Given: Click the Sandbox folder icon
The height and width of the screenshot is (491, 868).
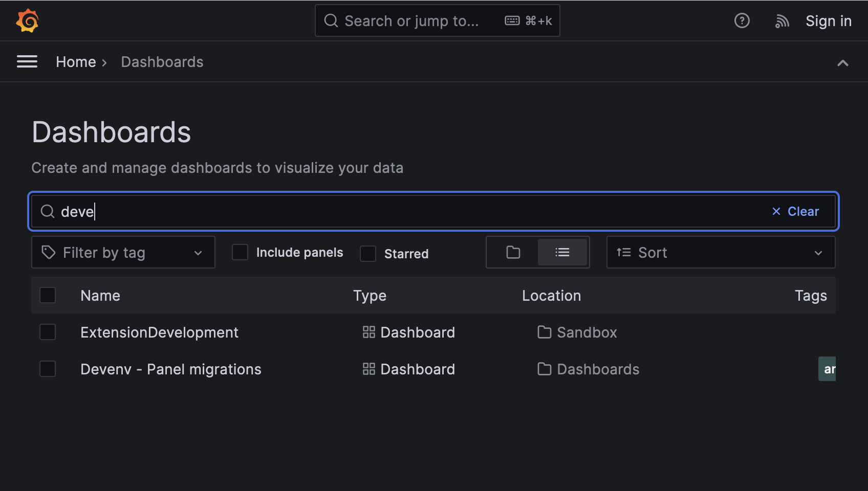Looking at the screenshot, I should click(544, 332).
